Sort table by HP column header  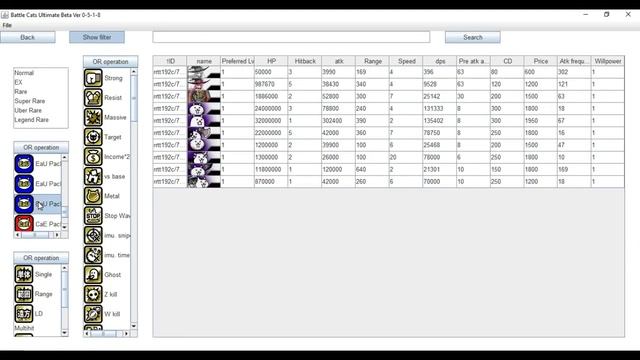(x=271, y=61)
